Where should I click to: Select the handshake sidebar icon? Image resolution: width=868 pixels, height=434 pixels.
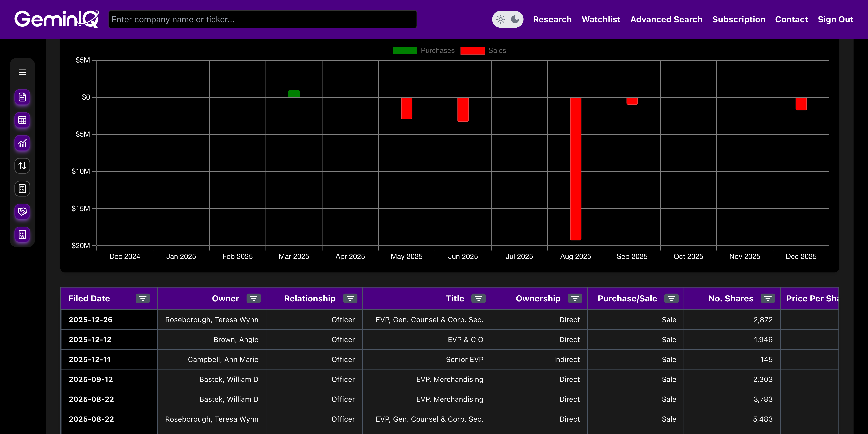pos(22,212)
